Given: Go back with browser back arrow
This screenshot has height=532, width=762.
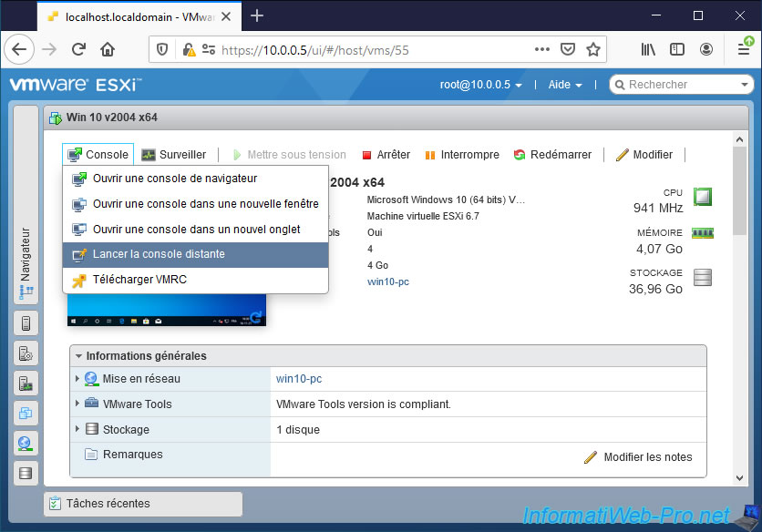Looking at the screenshot, I should 19,49.
